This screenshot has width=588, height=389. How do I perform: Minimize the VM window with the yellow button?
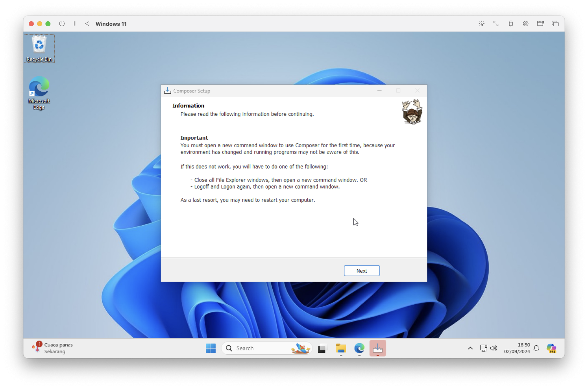click(40, 24)
